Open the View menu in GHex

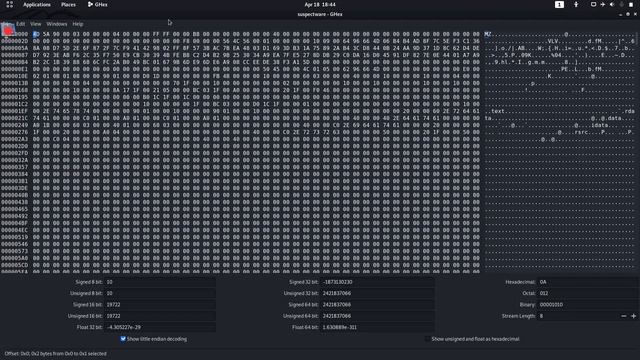click(36, 24)
